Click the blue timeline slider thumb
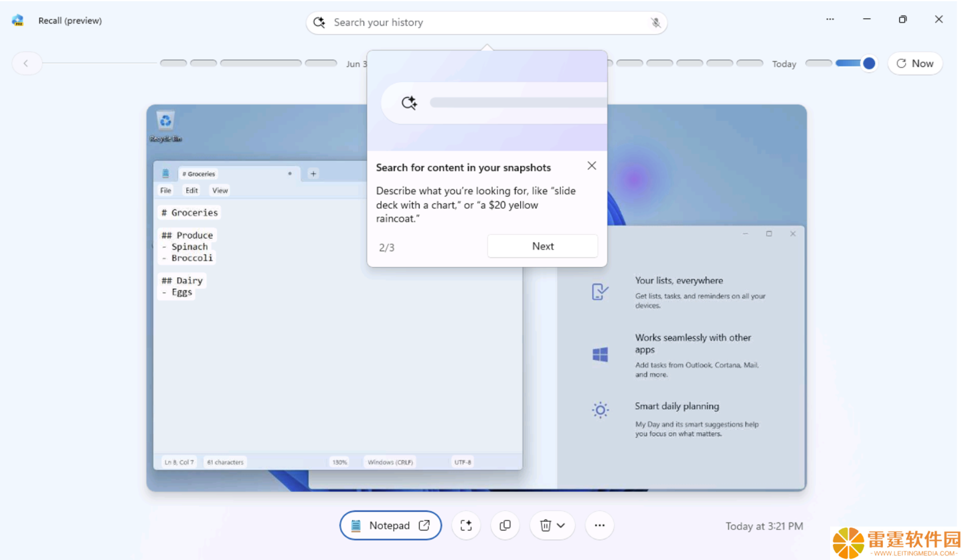This screenshot has width=964, height=560. (x=869, y=64)
